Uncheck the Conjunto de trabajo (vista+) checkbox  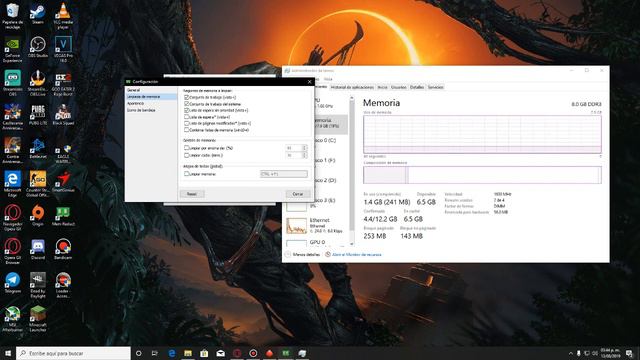pos(187,98)
